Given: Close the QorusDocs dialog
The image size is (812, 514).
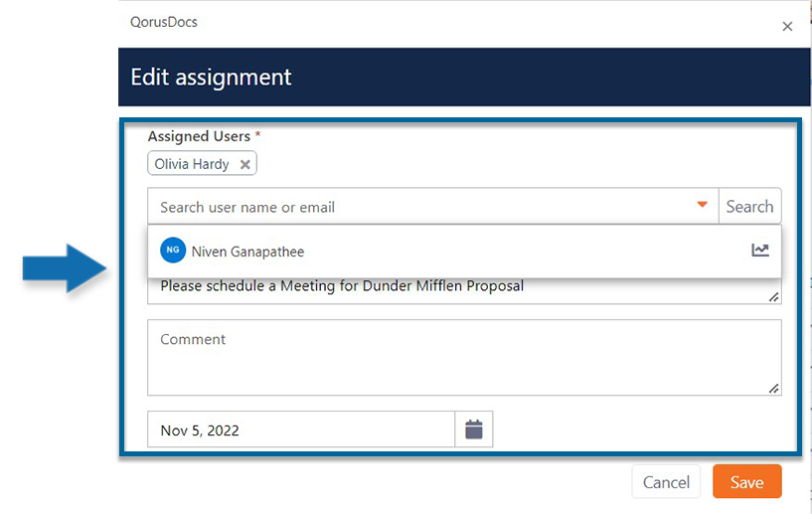Looking at the screenshot, I should 787,27.
